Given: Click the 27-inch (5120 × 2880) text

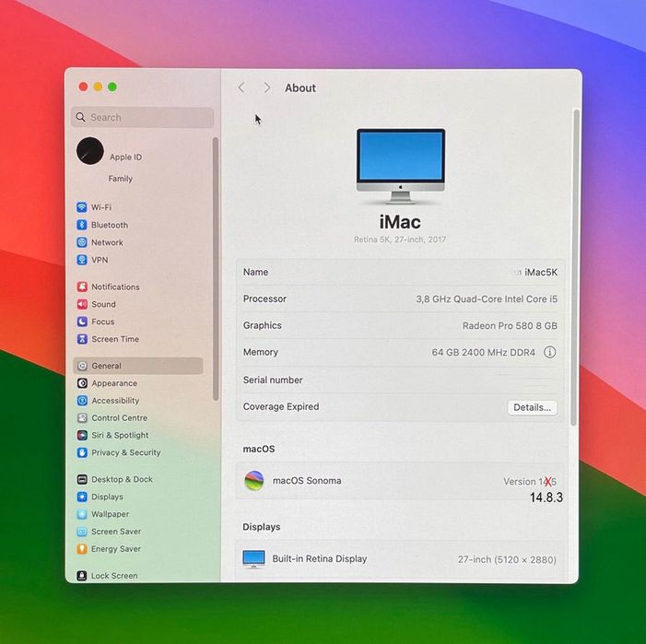Looking at the screenshot, I should [x=507, y=559].
